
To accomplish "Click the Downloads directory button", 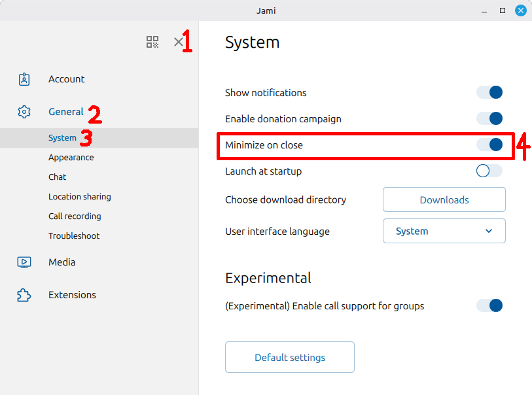I will [444, 200].
